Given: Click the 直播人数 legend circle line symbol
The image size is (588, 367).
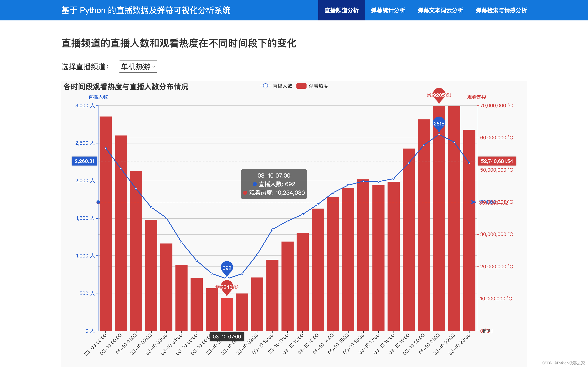Looking at the screenshot, I should pyautogui.click(x=265, y=86).
